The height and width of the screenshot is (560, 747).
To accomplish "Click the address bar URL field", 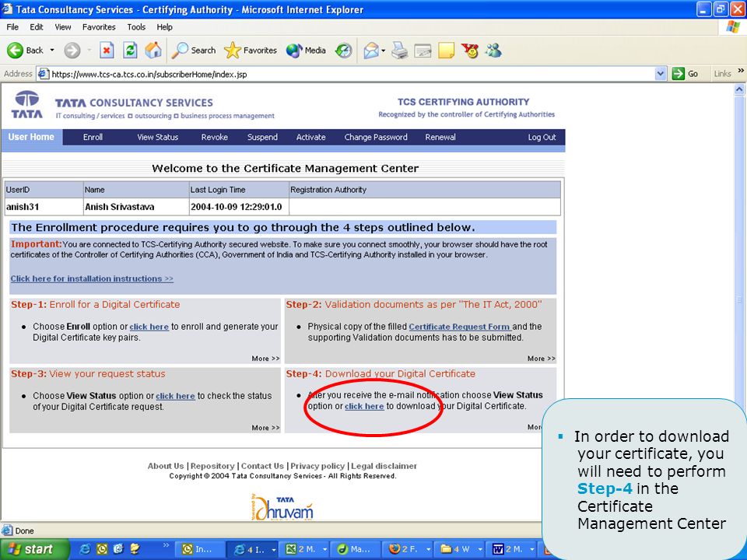I will pyautogui.click(x=352, y=74).
